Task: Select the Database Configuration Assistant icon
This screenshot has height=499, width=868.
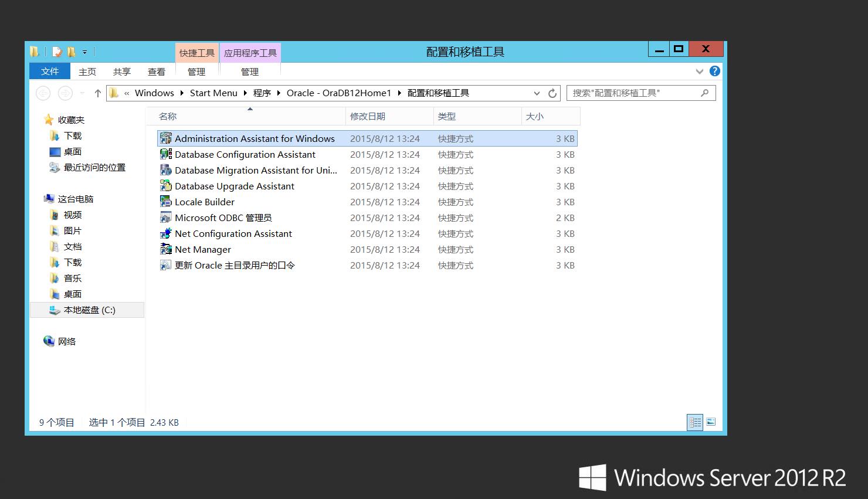Action: (166, 154)
